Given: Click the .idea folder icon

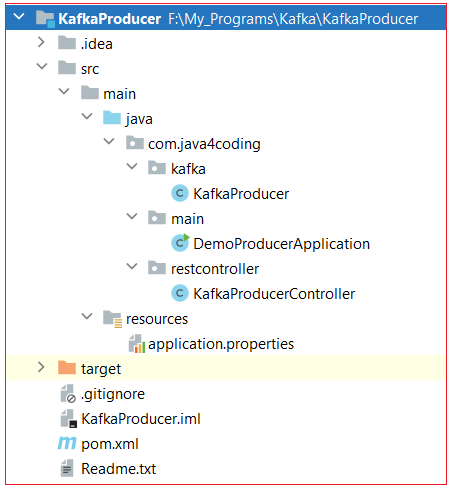Looking at the screenshot, I should (67, 43).
